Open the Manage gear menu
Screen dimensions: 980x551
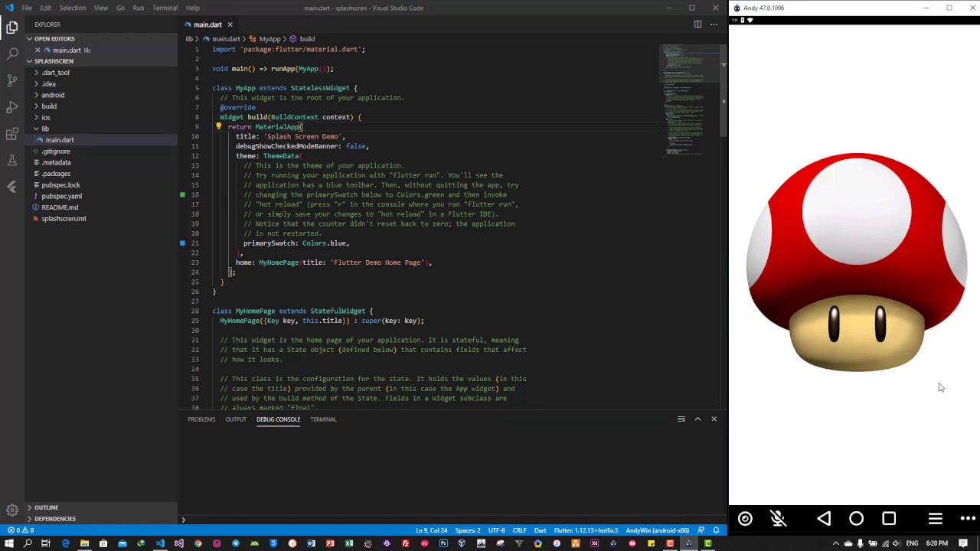pyautogui.click(x=11, y=510)
